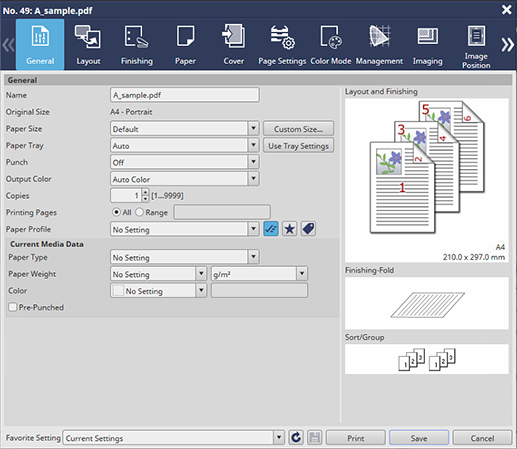
Task: Expand the Paper Size dropdown
Action: [253, 128]
